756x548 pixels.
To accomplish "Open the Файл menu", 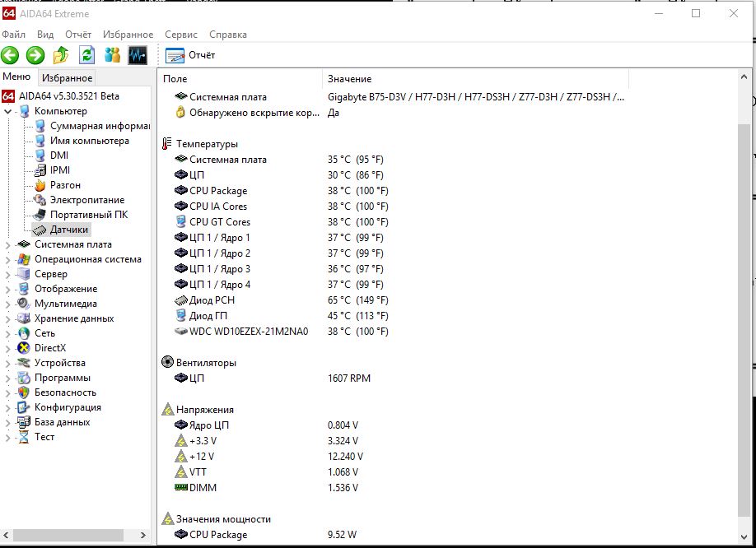I will coord(13,35).
